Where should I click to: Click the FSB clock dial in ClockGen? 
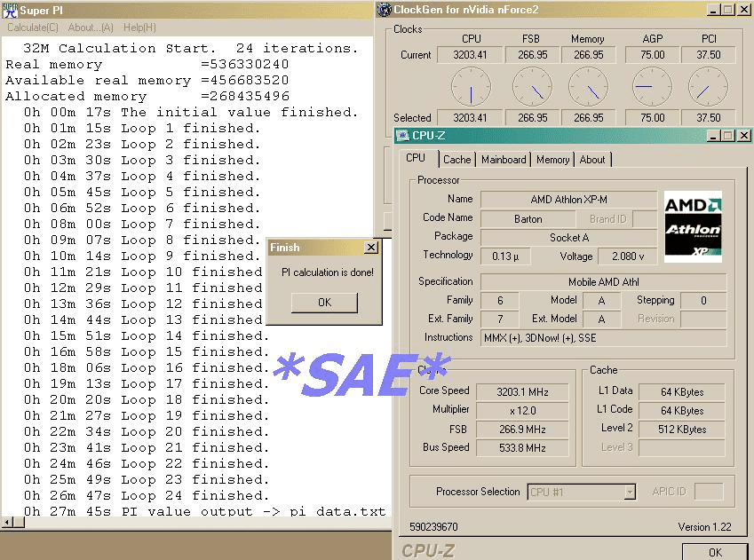click(532, 86)
